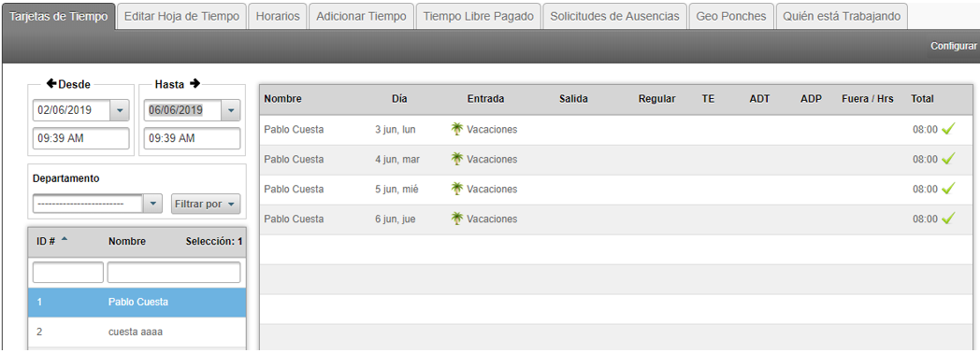Image resolution: width=980 pixels, height=353 pixels.
Task: Click the Desde time field 09:39 AM
Action: point(80,138)
